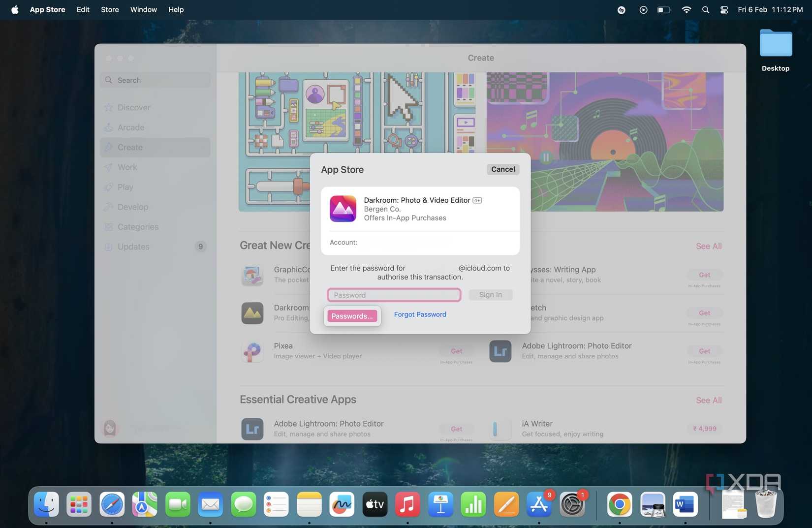Open the App Store menu
The image size is (812, 528).
coord(47,9)
